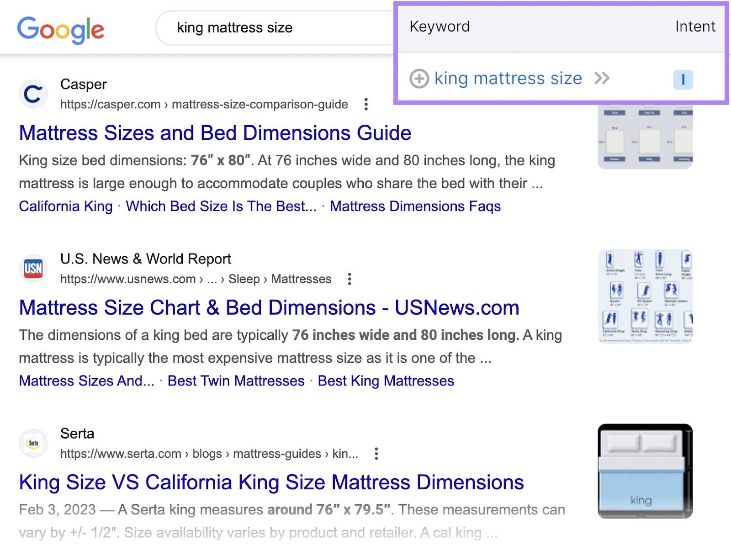This screenshot has width=731, height=560.
Task: Click the Casper site name
Action: [x=84, y=84]
